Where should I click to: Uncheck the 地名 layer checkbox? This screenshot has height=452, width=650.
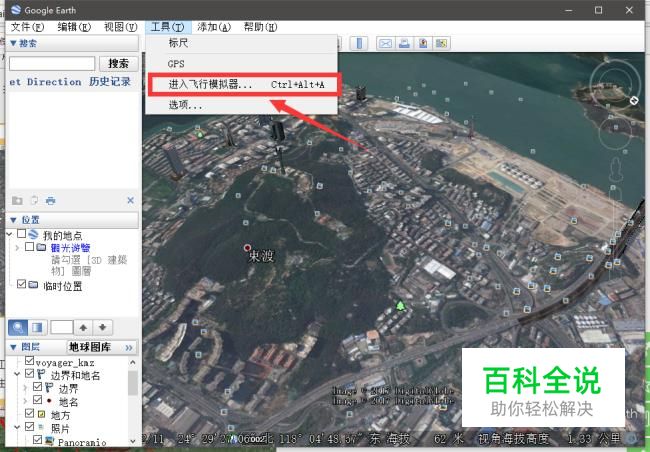pos(37,400)
